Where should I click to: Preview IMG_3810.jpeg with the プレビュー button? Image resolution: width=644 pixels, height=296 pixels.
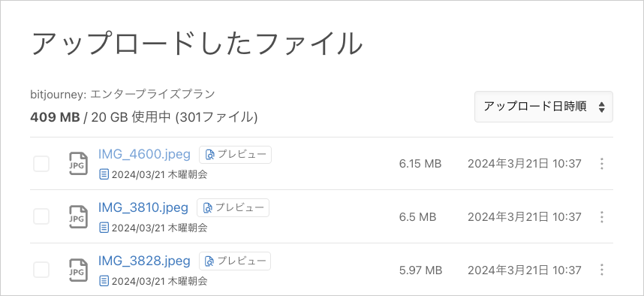tap(233, 207)
